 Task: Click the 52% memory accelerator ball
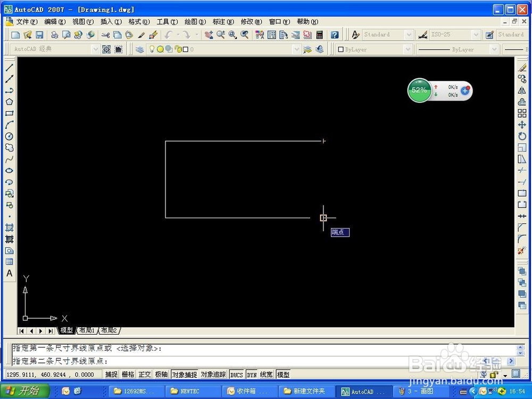click(419, 90)
